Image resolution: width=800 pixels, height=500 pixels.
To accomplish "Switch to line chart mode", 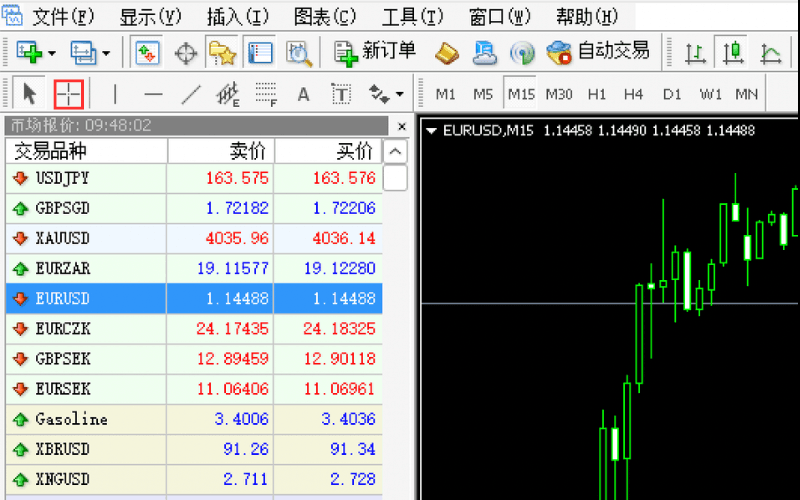I will (x=770, y=53).
